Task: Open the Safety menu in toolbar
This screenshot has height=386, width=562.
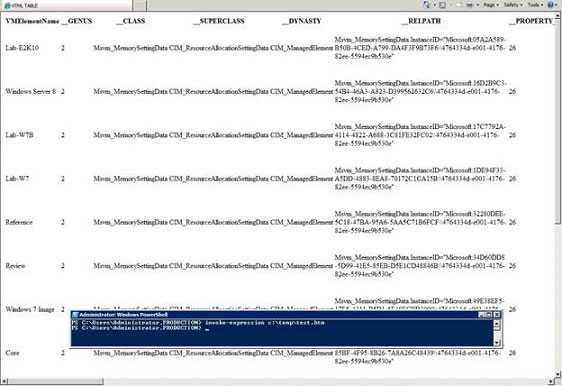Action: coord(513,5)
